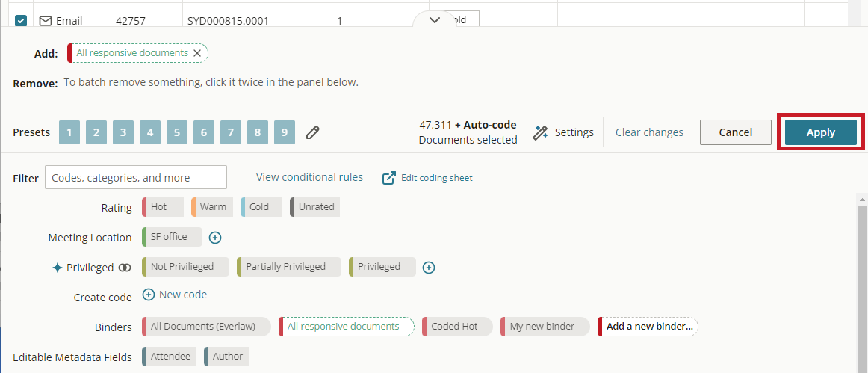Cancel the batch coding
This screenshot has width=868, height=373.
[735, 132]
